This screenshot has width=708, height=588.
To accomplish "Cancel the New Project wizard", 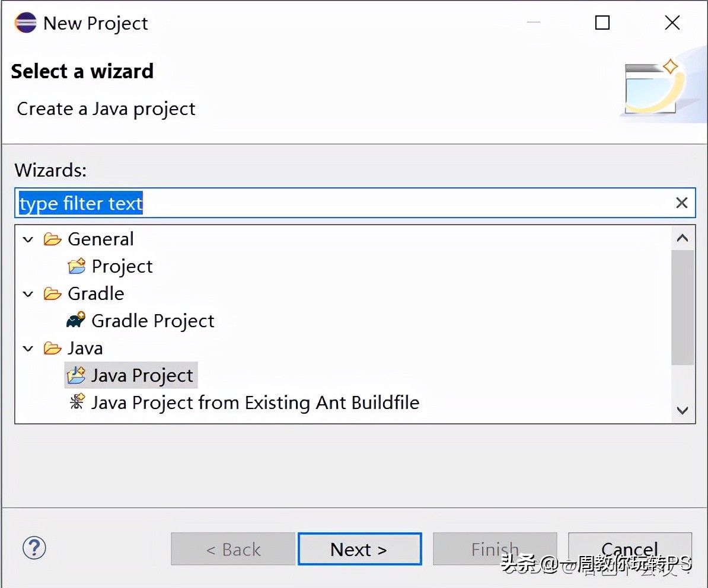I will click(630, 549).
